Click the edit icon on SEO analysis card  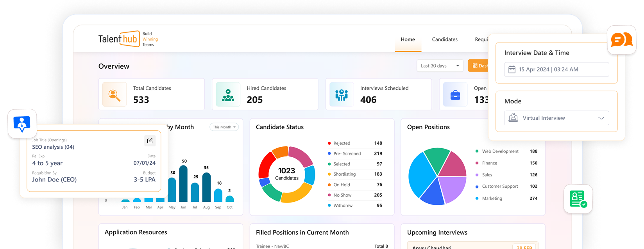point(150,141)
